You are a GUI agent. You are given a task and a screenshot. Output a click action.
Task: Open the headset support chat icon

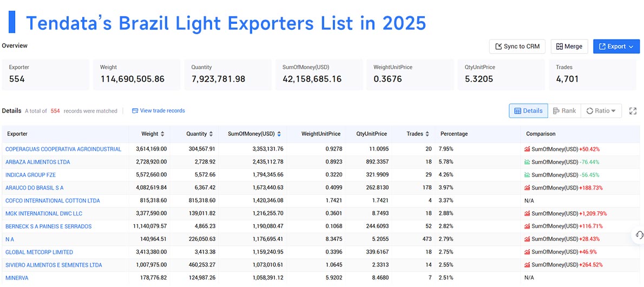[x=639, y=235]
